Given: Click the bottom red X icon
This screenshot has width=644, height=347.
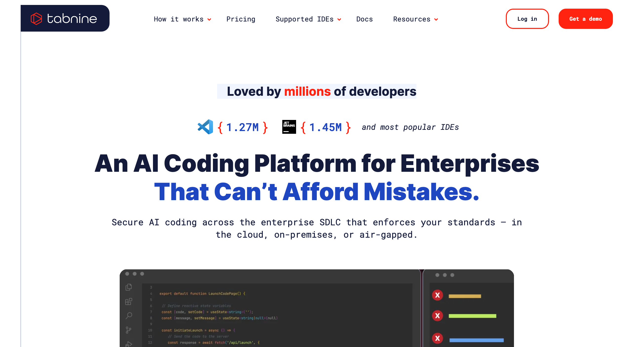Looking at the screenshot, I should click(437, 338).
